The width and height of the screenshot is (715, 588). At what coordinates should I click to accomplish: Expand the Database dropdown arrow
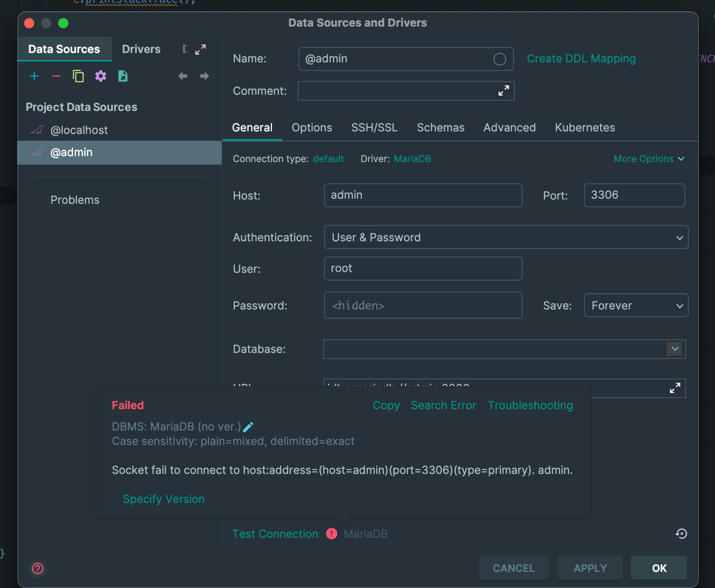tap(675, 349)
